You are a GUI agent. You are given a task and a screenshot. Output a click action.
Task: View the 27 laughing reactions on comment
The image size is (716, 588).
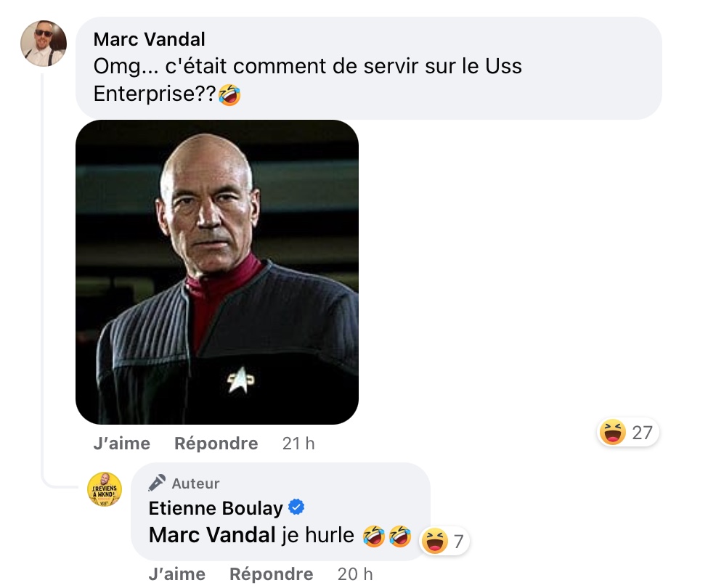628,432
